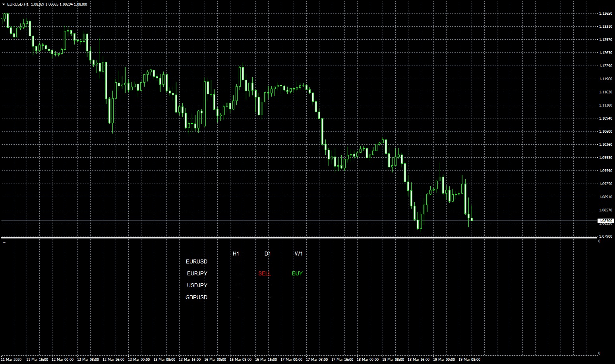Click the 1.10600 price scale label

(x=605, y=132)
